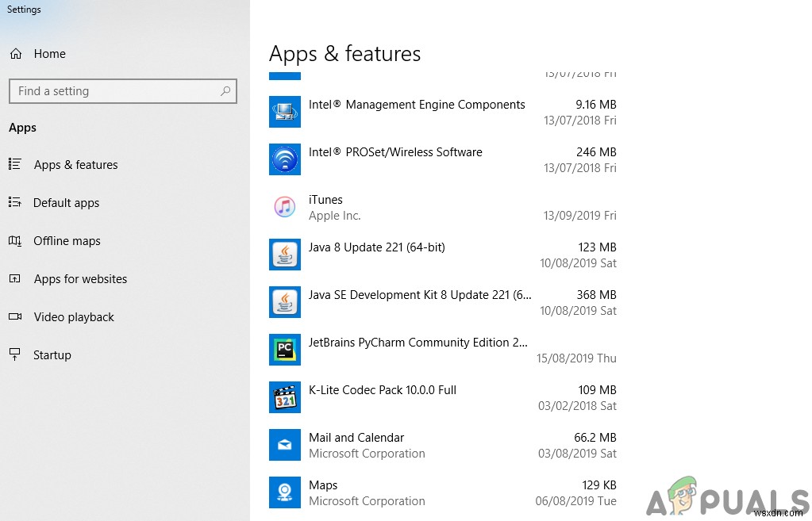The width and height of the screenshot is (812, 521).
Task: Click the Intel PROSet/Wireless blue icon
Action: 285,159
